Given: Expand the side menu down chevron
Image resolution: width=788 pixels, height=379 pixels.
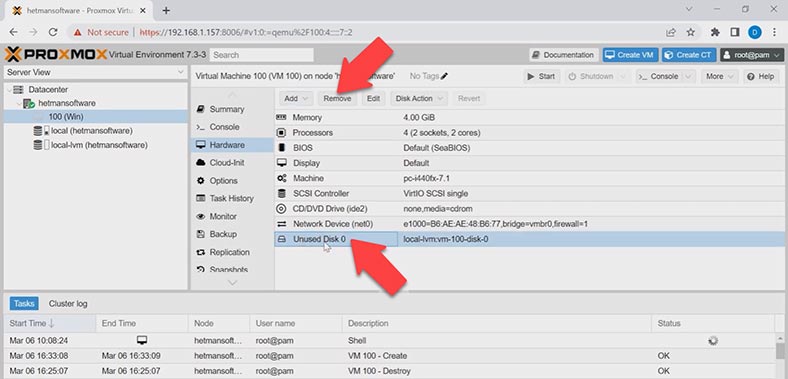Looking at the screenshot, I should pyautogui.click(x=232, y=283).
